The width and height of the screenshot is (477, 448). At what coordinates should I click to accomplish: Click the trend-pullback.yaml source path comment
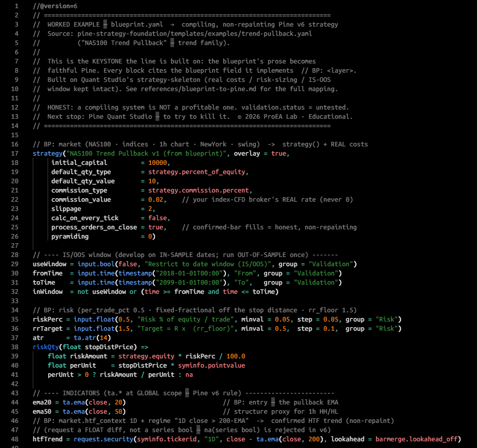point(172,34)
